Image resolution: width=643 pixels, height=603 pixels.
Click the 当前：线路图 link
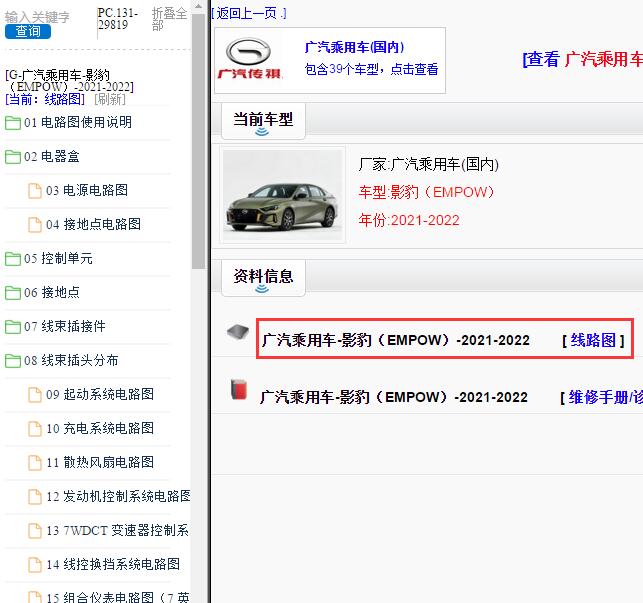coord(45,99)
